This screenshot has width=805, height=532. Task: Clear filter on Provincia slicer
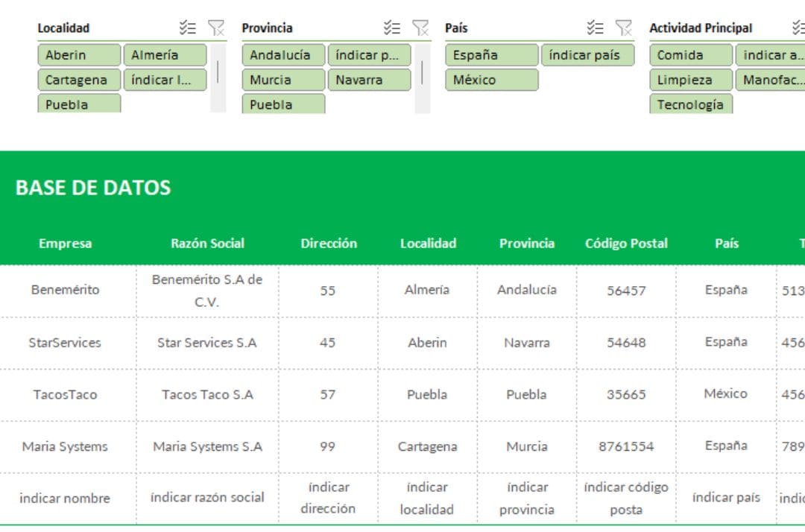click(x=420, y=28)
